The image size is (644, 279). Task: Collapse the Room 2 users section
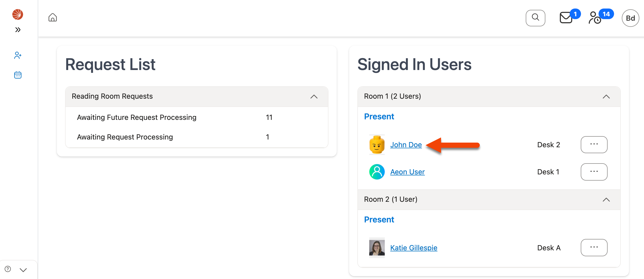pyautogui.click(x=607, y=199)
